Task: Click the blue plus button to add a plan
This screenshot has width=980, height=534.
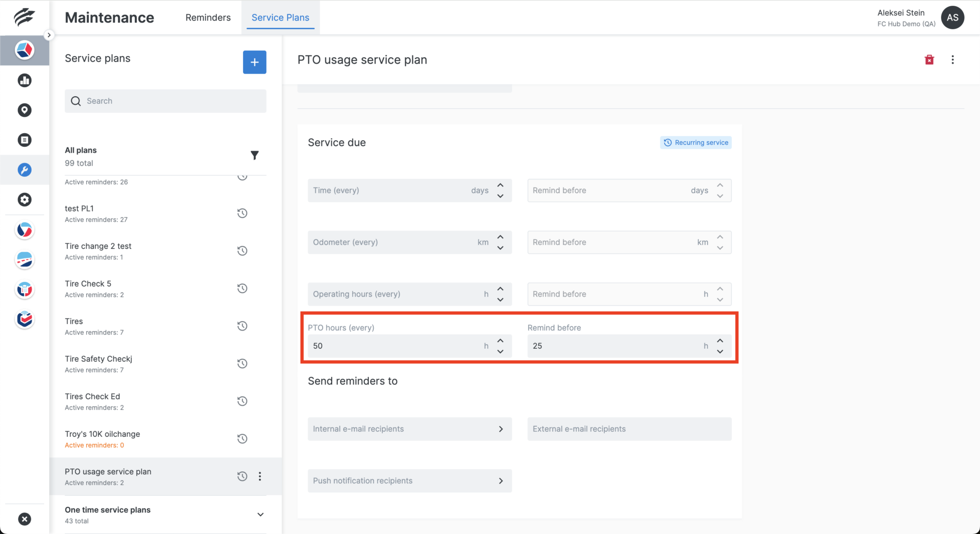Action: tap(255, 62)
